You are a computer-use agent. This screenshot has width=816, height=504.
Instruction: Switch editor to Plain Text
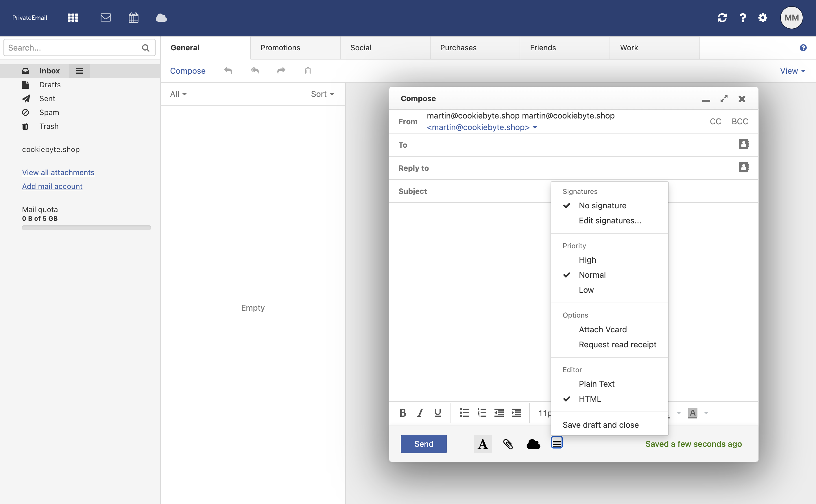pos(596,384)
